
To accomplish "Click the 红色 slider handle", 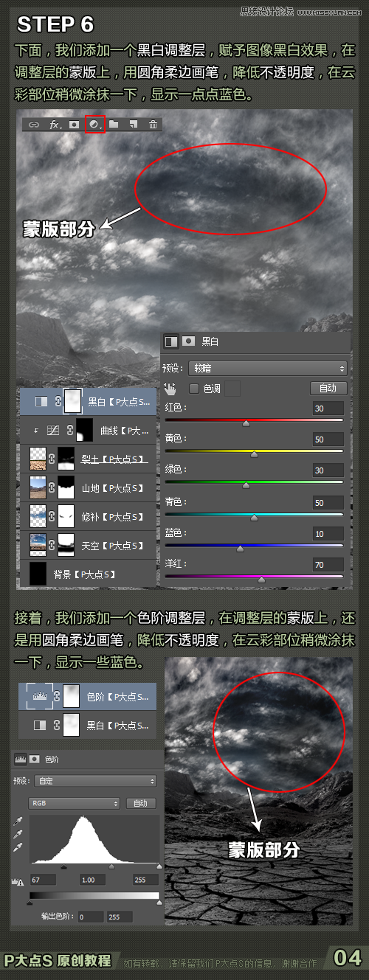I will (x=246, y=423).
